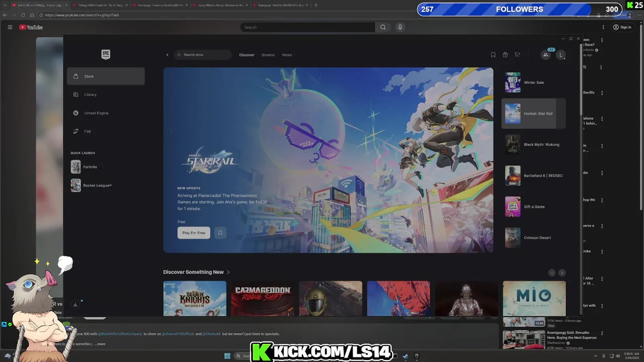Viewport: 644px width, 362px height.
Task: Click the browser address bar URL
Action: coord(82,15)
